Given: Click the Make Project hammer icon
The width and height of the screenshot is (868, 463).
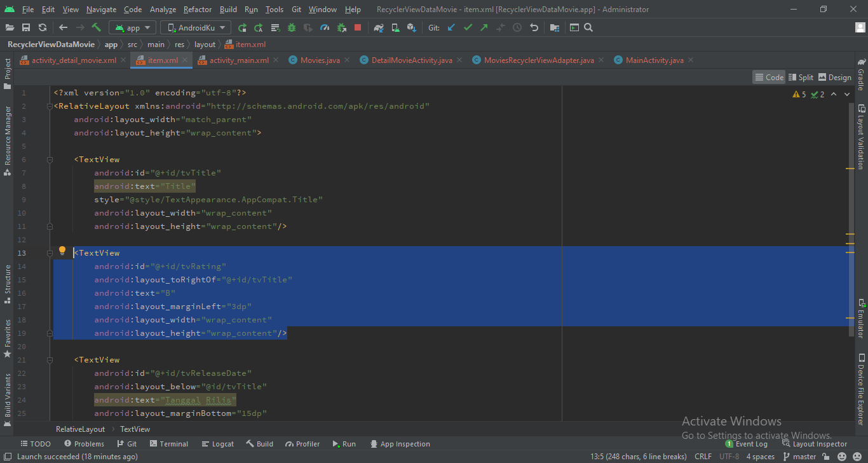Looking at the screenshot, I should tap(97, 27).
